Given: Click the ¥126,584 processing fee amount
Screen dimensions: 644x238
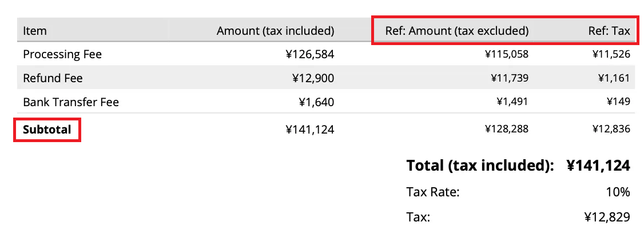Looking at the screenshot, I should (x=309, y=55).
